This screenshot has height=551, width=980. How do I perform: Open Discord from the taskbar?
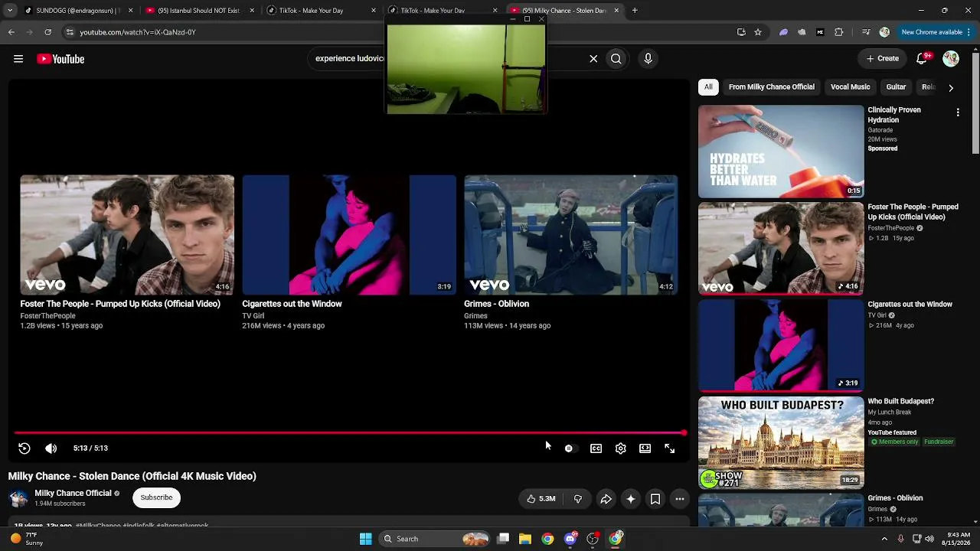tap(570, 539)
